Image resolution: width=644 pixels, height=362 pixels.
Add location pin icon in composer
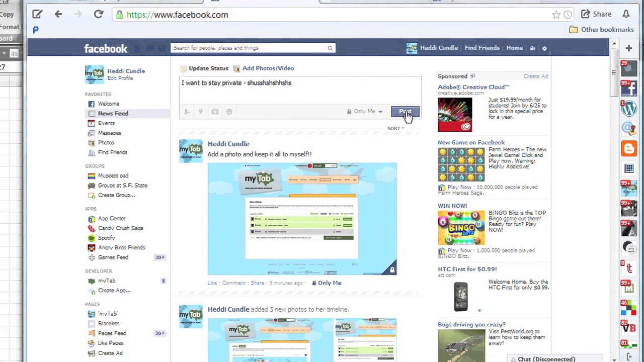[201, 112]
